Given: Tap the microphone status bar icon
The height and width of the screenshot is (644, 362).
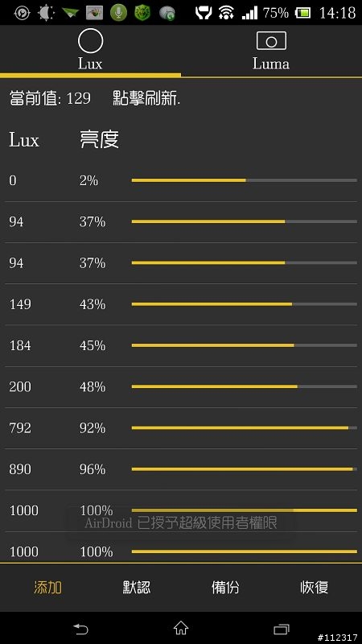Looking at the screenshot, I should [118, 13].
